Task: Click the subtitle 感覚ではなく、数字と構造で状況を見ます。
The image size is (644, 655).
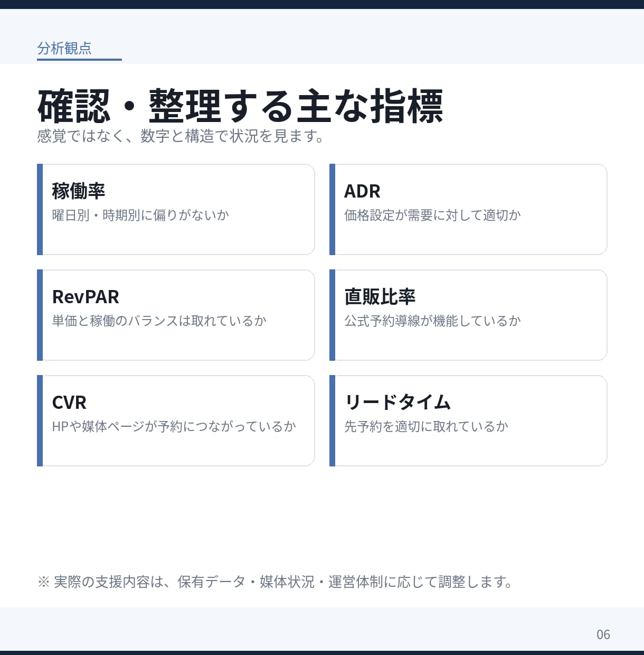Action: click(x=181, y=136)
